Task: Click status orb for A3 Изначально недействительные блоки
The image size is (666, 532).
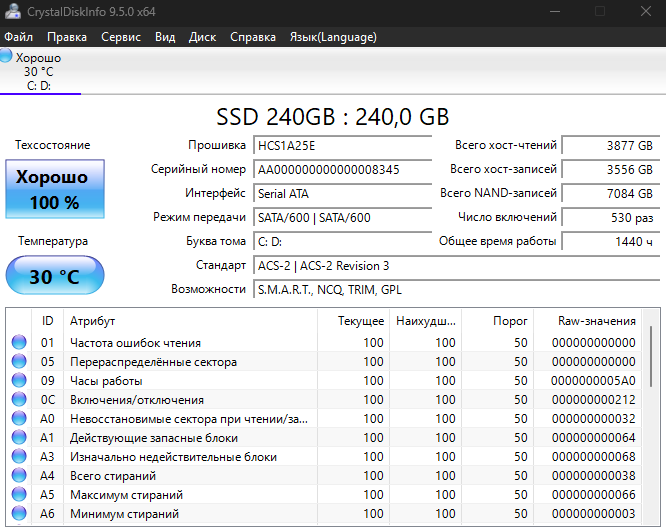Action: [x=19, y=456]
